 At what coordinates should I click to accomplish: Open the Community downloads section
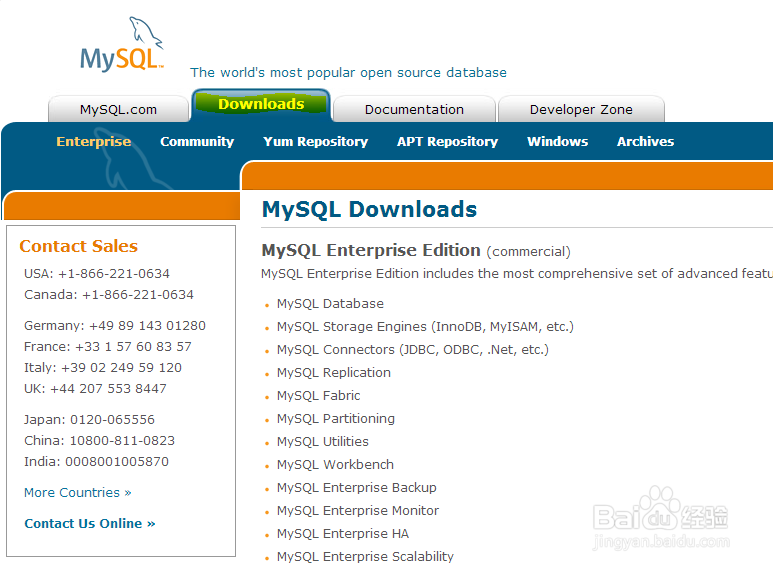pos(197,142)
